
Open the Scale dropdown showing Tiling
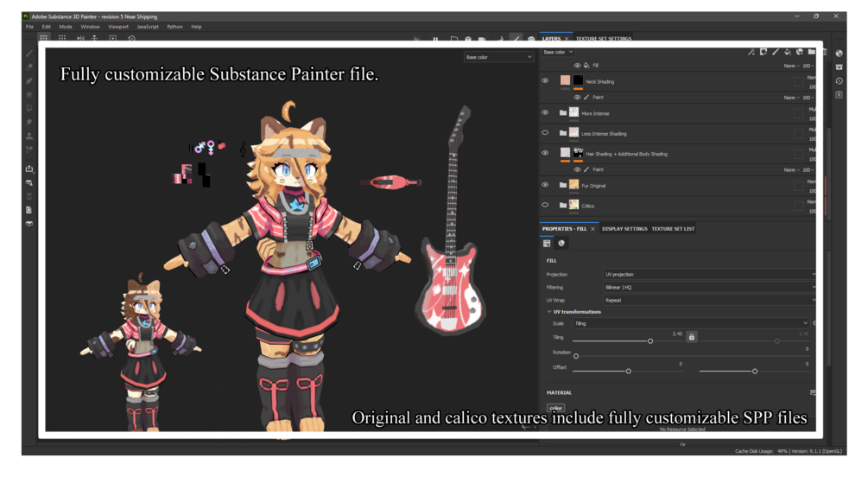[x=691, y=323]
